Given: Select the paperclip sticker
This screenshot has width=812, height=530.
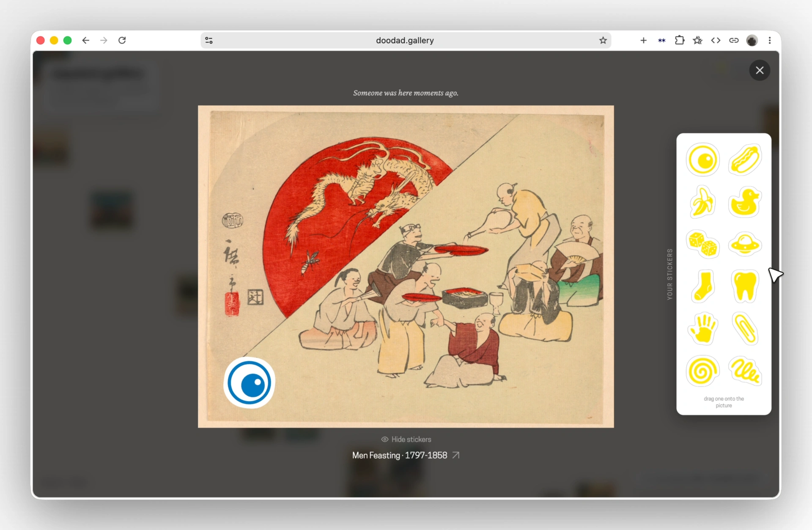Looking at the screenshot, I should pyautogui.click(x=745, y=329).
